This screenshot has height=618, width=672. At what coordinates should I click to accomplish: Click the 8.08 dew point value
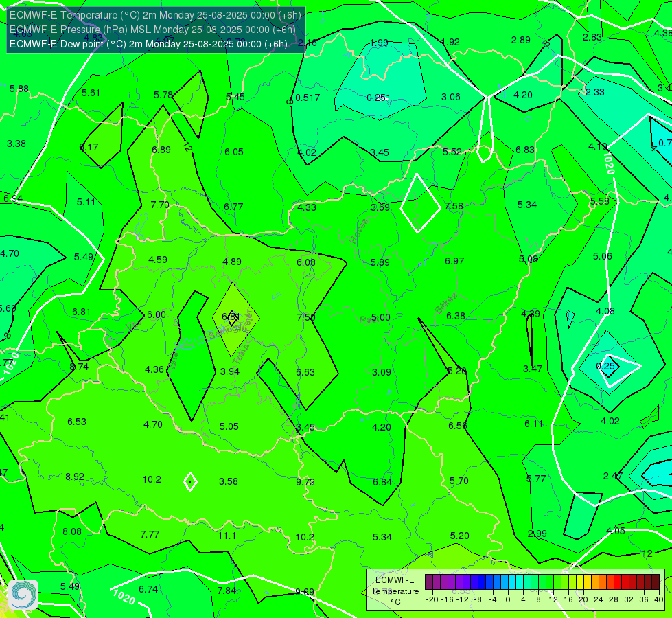click(72, 531)
